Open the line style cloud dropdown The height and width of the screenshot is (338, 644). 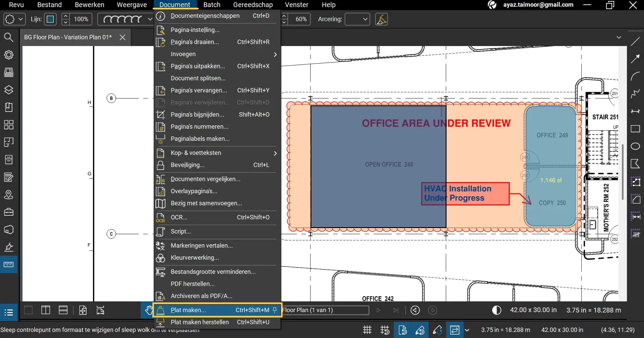[150, 19]
